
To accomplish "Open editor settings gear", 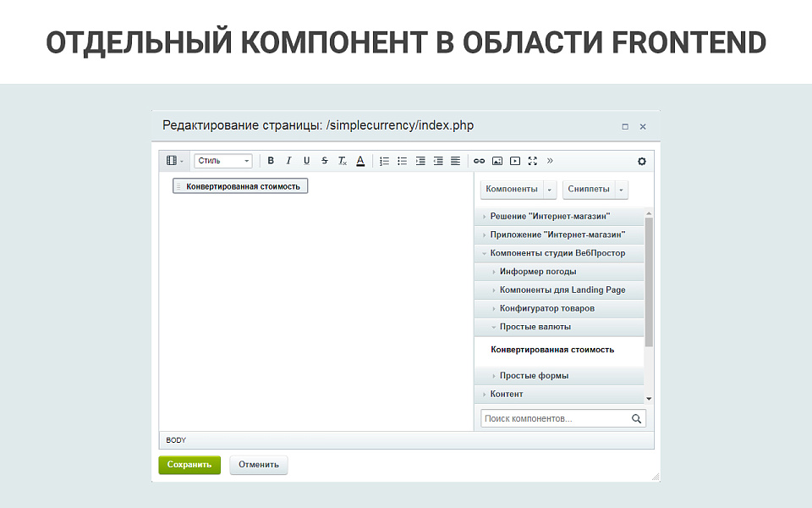I will (641, 161).
